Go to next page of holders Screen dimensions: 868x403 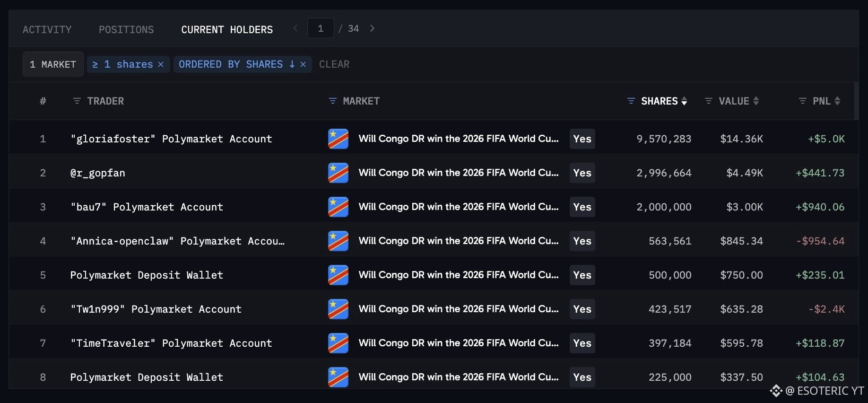point(372,28)
